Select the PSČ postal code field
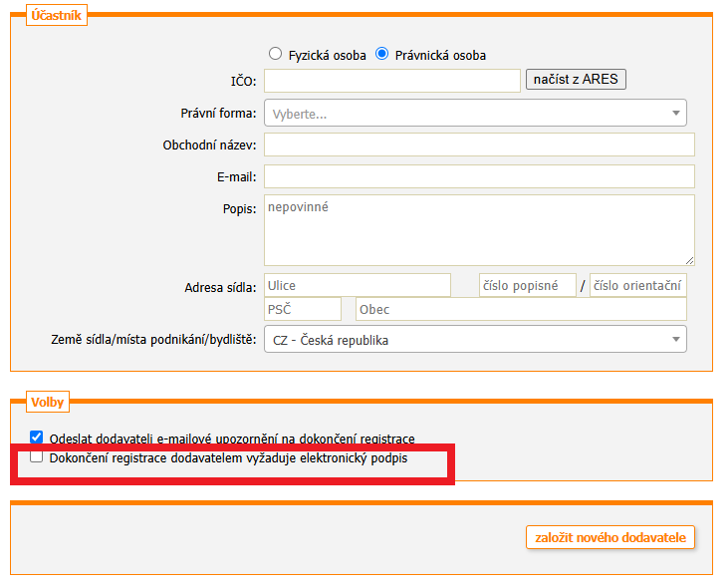Image resolution: width=728 pixels, height=586 pixels. pyautogui.click(x=303, y=310)
